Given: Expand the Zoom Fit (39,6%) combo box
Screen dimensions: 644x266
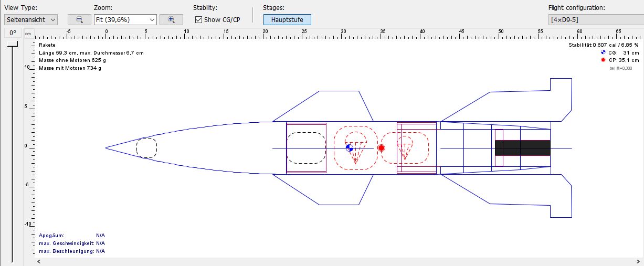Looking at the screenshot, I should pyautogui.click(x=125, y=19).
